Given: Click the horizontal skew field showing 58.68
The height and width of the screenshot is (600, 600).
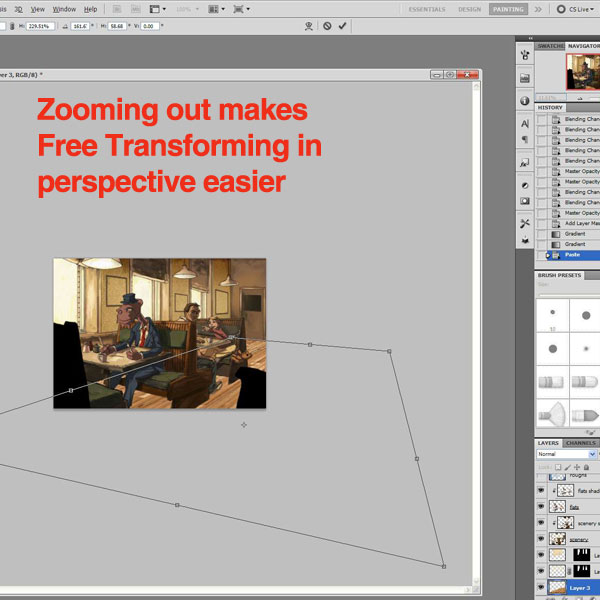Looking at the screenshot, I should click(x=117, y=26).
